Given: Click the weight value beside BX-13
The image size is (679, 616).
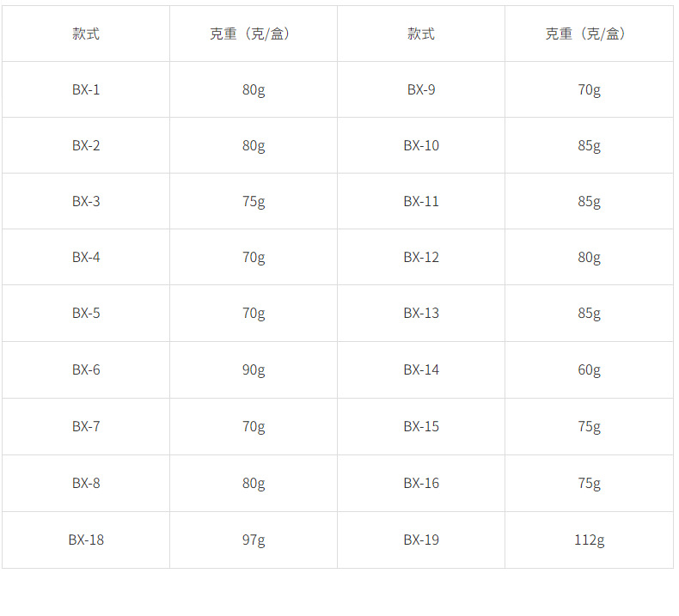Looking at the screenshot, I should [589, 313].
